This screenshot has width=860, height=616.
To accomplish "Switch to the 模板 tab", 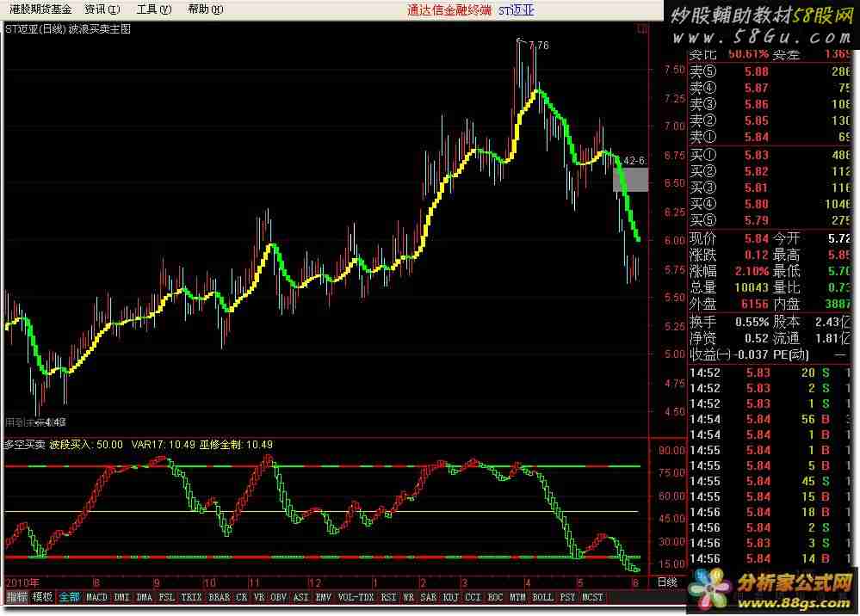I will [42, 597].
